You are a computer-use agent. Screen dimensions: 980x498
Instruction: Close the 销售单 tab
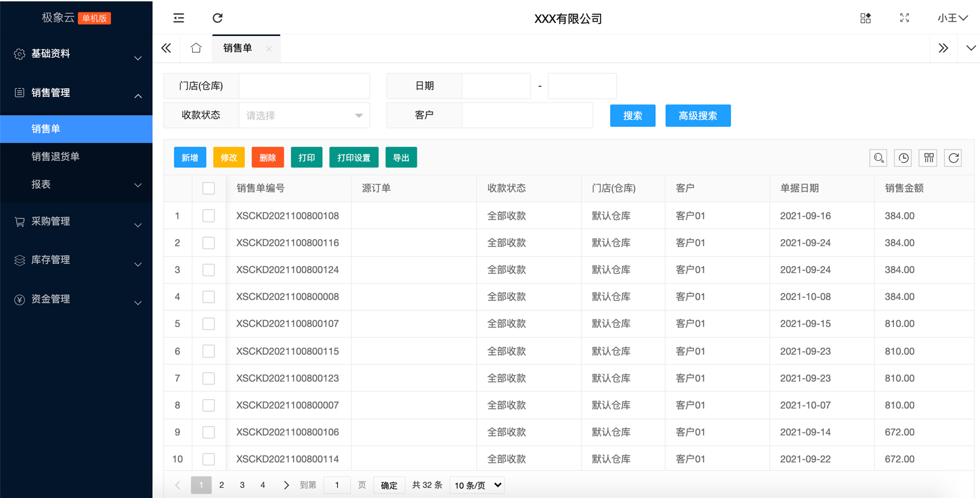[269, 49]
